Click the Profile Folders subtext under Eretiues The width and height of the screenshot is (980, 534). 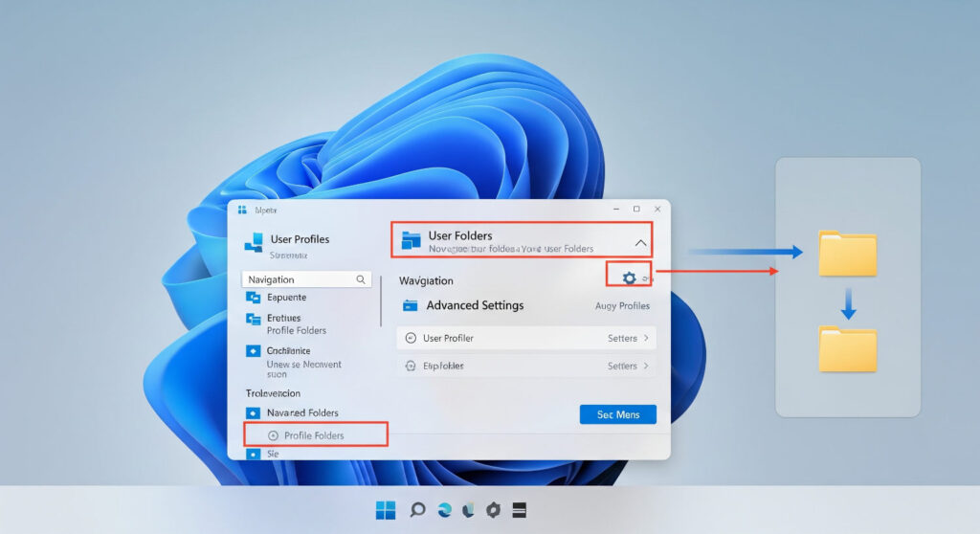click(x=297, y=330)
